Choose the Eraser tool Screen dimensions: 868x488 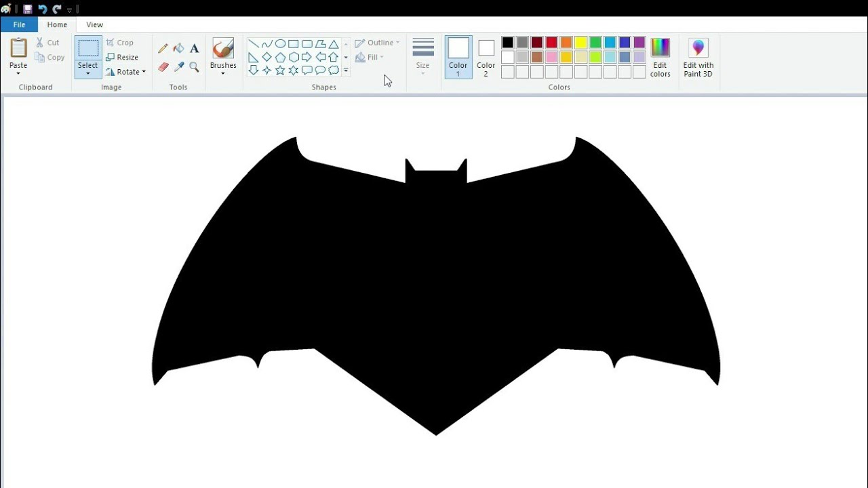pos(163,66)
